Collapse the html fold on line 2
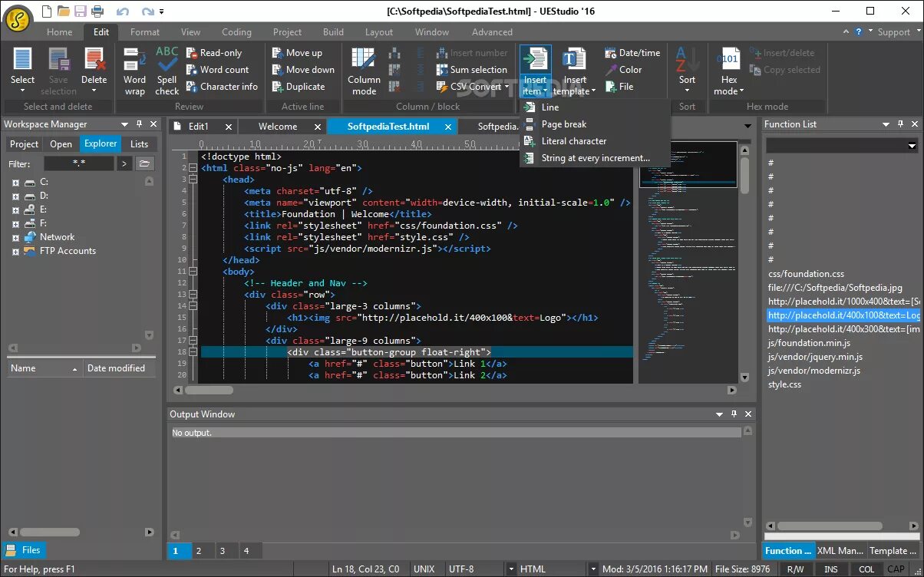Screen dimensions: 924x577 coord(193,167)
